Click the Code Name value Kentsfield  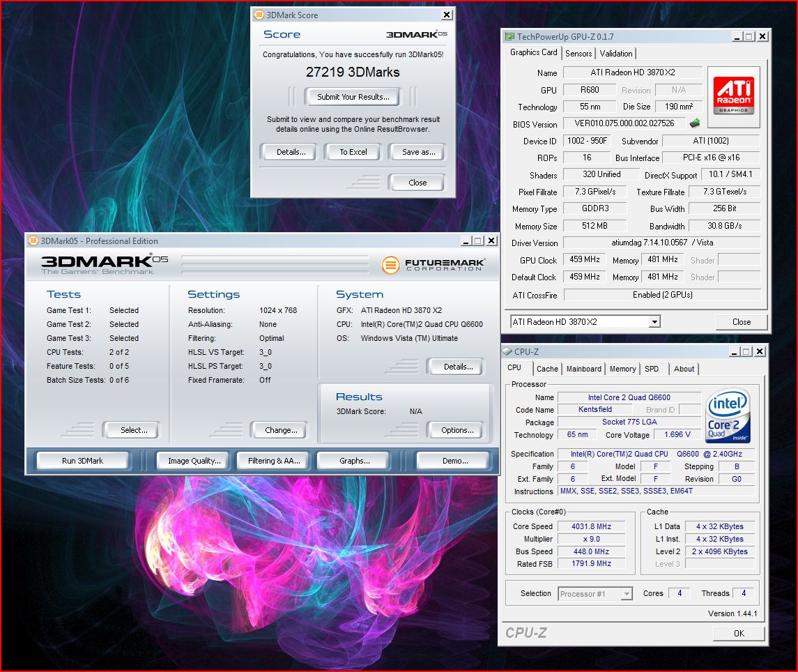pyautogui.click(x=594, y=409)
